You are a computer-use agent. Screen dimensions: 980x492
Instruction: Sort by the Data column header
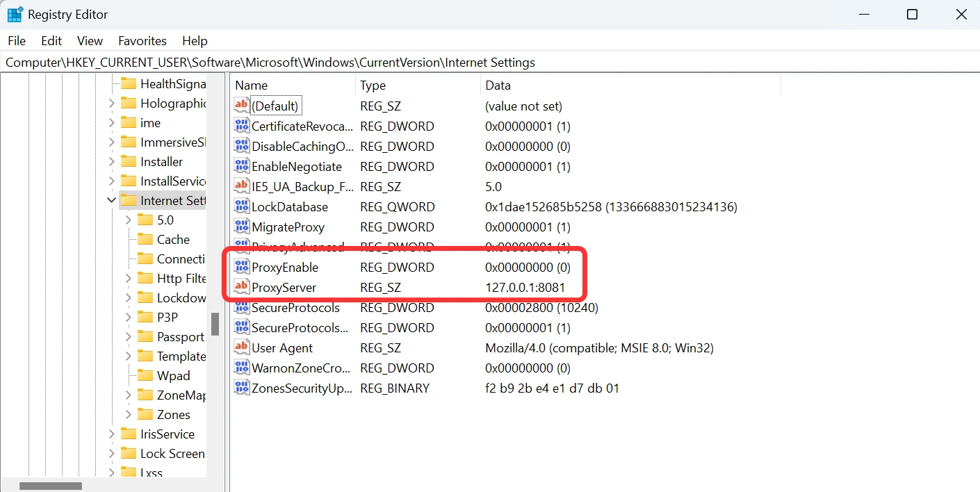(630, 85)
